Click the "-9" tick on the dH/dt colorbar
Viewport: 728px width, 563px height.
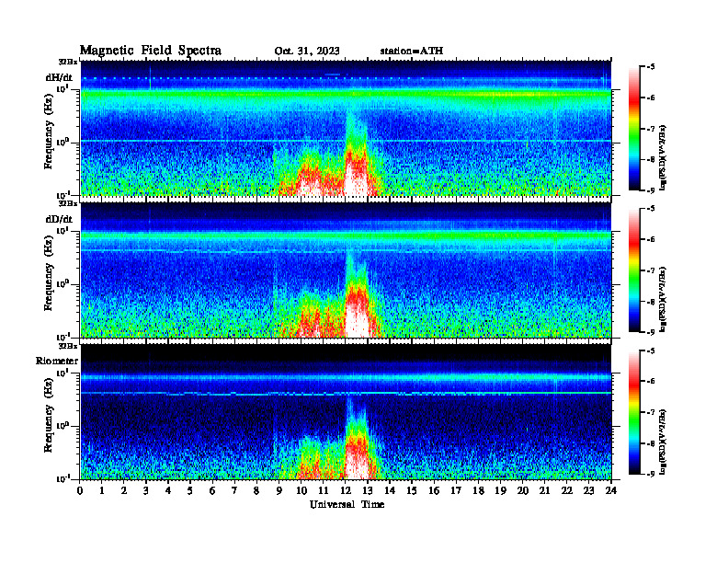(x=651, y=190)
